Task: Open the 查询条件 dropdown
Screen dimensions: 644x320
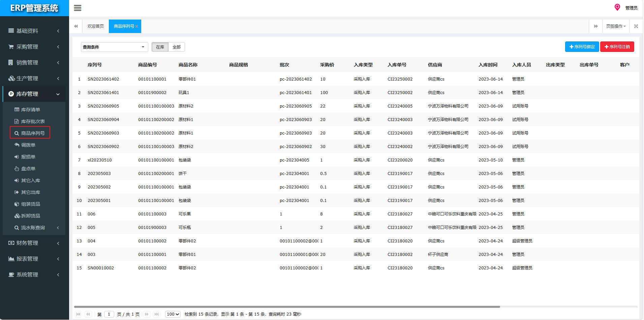Action: [114, 47]
